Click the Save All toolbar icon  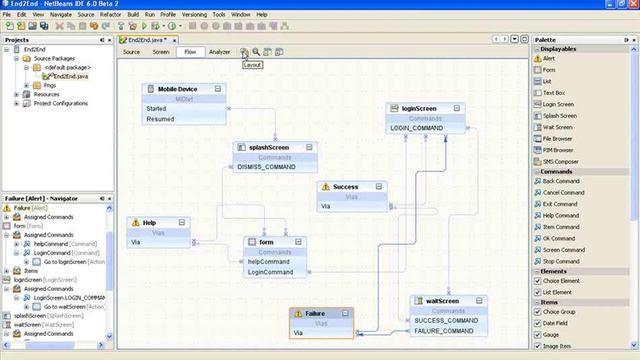point(44,26)
